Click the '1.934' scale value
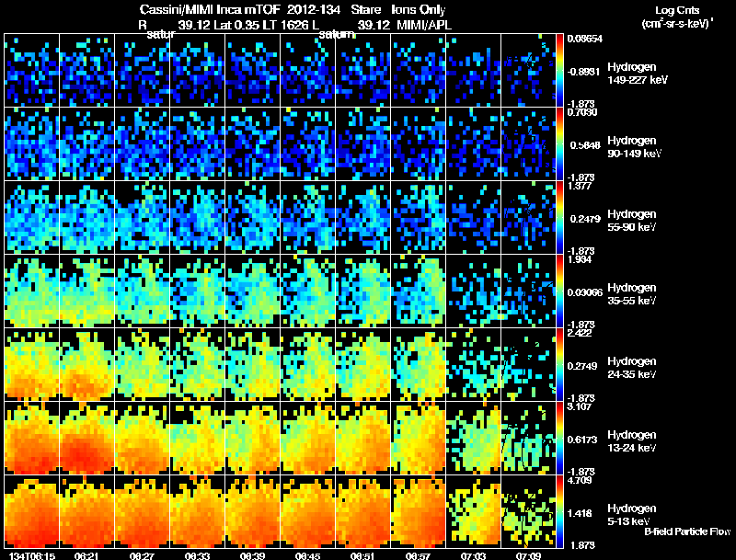The height and width of the screenshot is (560, 736). 580,259
